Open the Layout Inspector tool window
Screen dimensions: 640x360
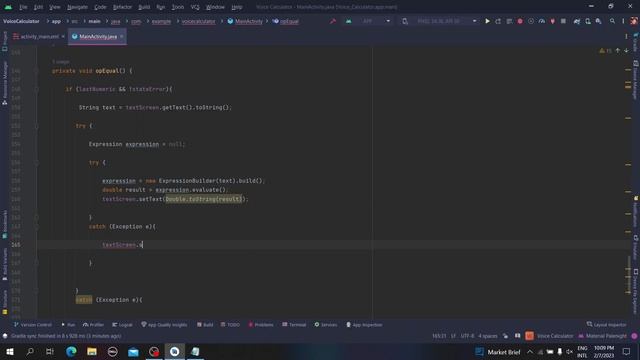(x=607, y=325)
